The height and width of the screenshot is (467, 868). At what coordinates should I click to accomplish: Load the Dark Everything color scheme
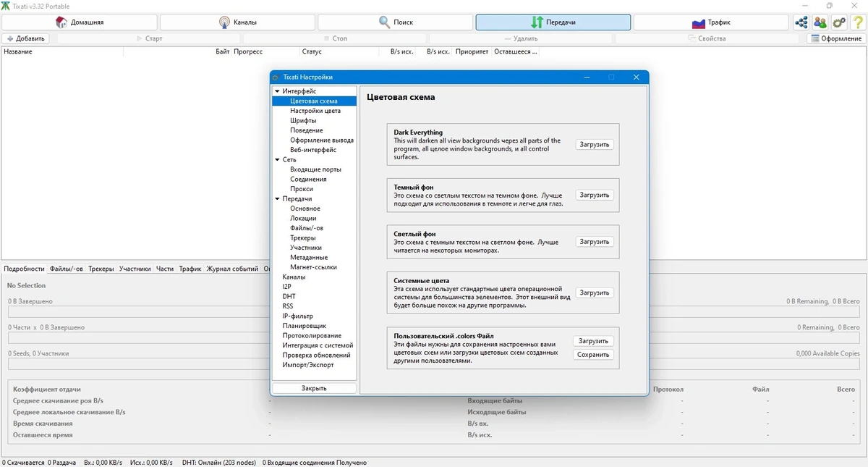point(595,144)
